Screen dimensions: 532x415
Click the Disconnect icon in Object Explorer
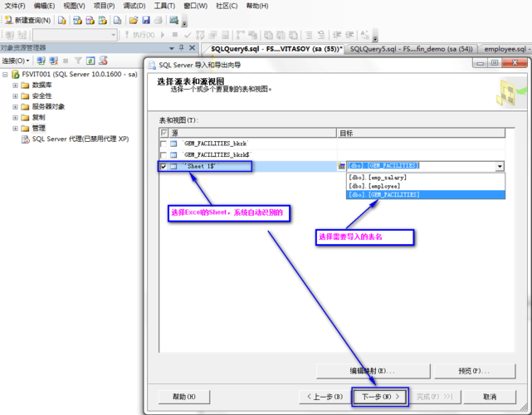(54, 61)
